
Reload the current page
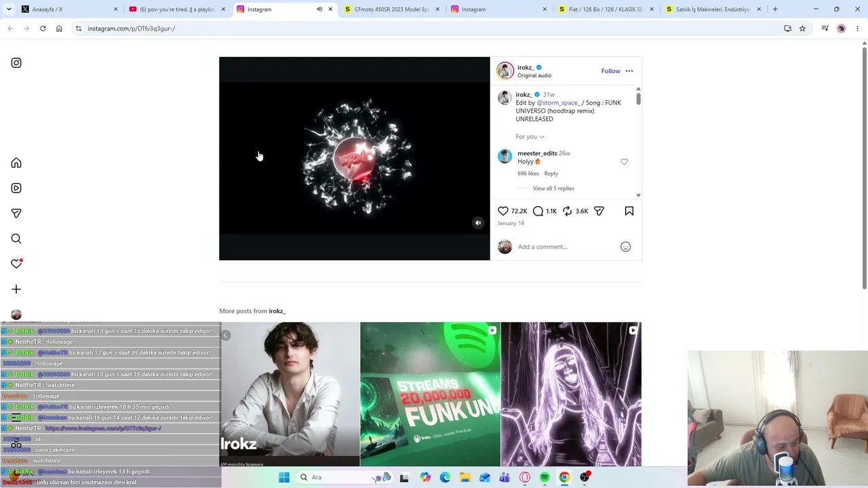pyautogui.click(x=43, y=28)
